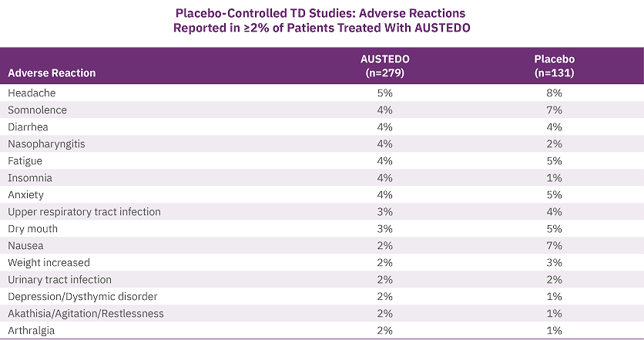Select the Diarrhea row label

point(28,126)
